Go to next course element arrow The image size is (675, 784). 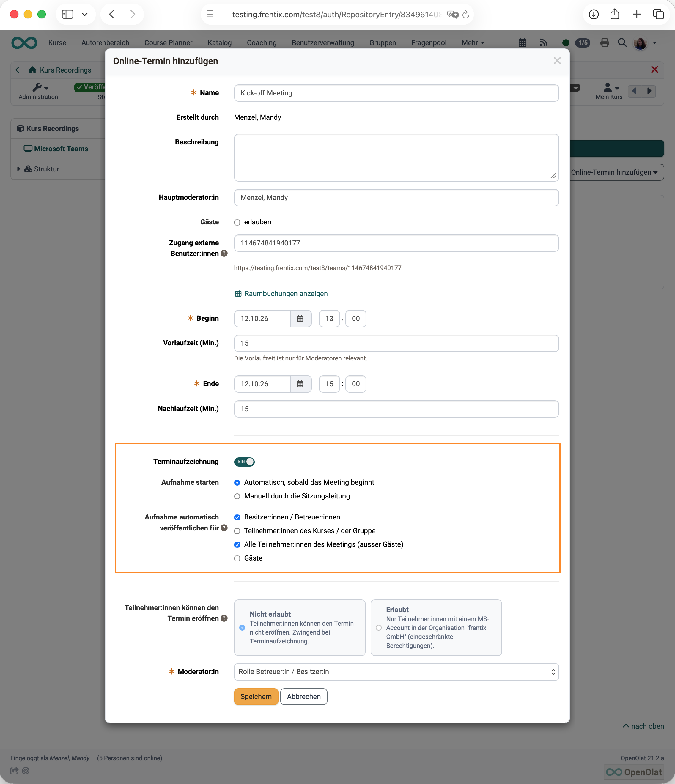pos(649,91)
